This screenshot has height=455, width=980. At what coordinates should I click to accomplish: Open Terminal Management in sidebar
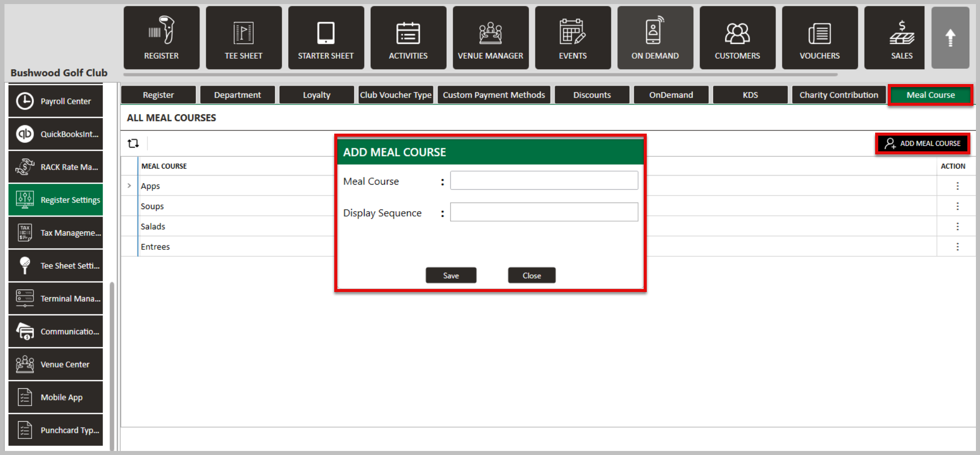56,299
